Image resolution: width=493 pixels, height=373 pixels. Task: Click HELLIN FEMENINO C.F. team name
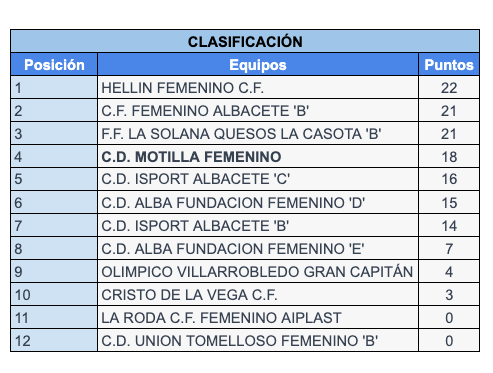(183, 88)
